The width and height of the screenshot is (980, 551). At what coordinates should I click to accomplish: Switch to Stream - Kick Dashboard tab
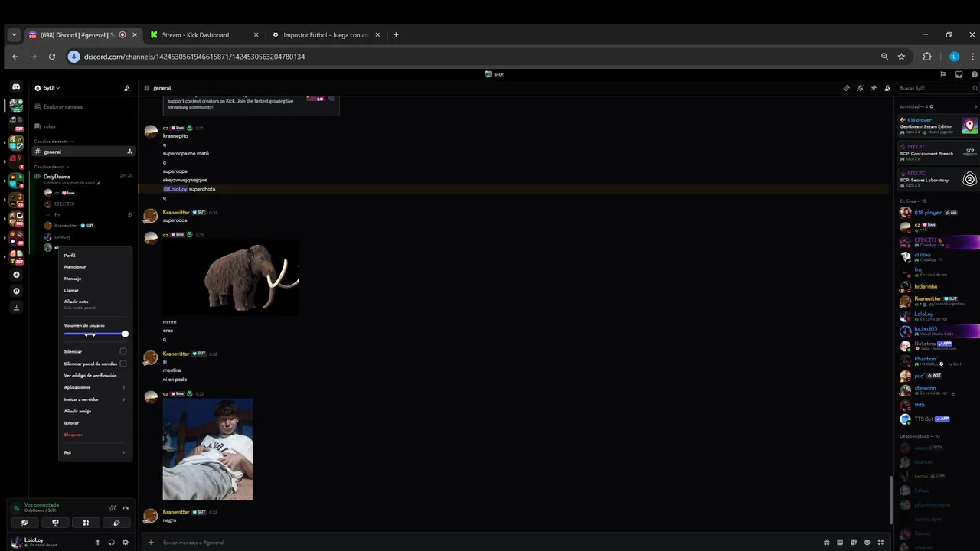click(204, 34)
